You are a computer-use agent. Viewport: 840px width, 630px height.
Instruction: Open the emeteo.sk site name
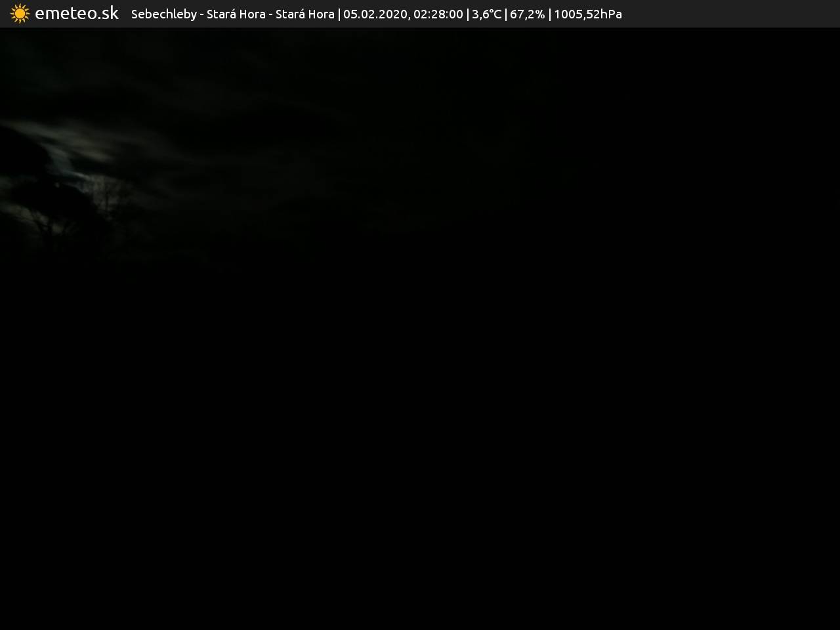point(77,14)
